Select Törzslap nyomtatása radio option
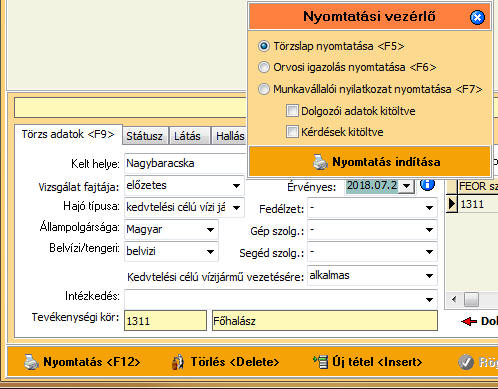498x389 pixels. [264, 46]
